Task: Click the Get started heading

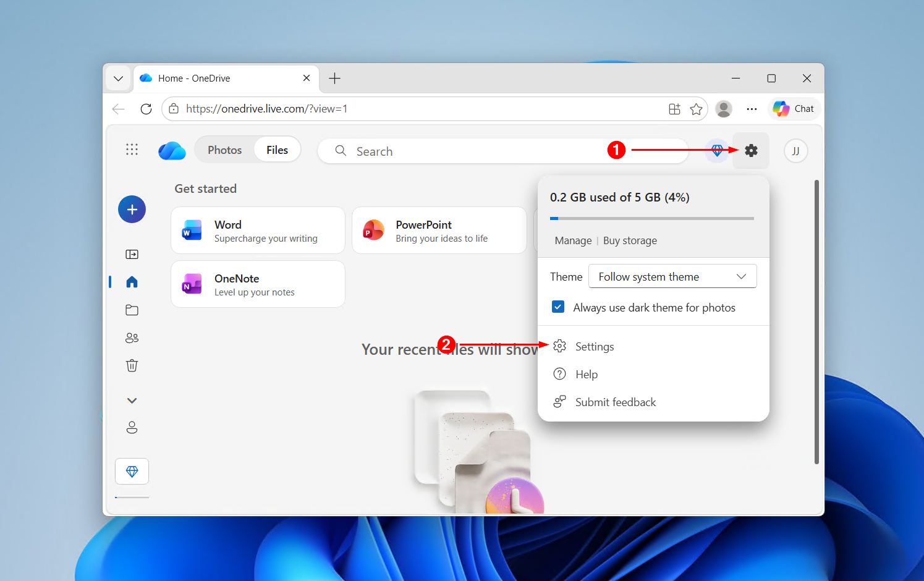Action: tap(205, 189)
